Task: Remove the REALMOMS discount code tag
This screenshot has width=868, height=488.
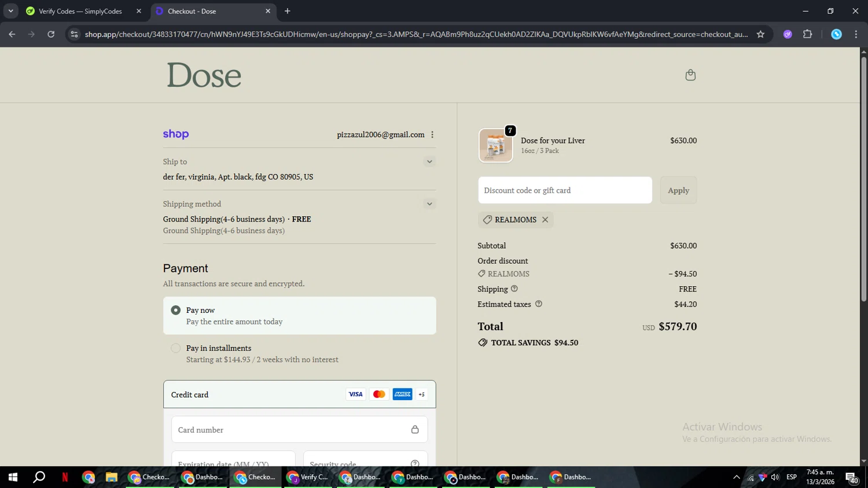Action: [x=545, y=220]
